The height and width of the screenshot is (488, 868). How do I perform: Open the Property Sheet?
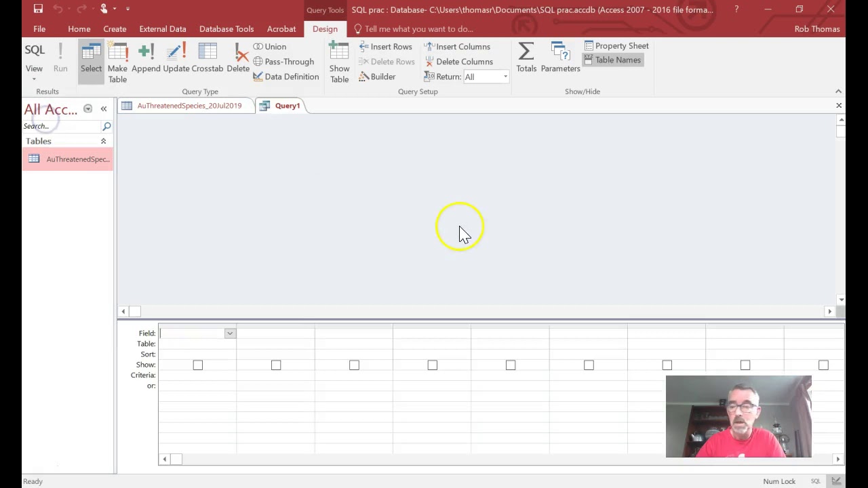[x=616, y=46]
